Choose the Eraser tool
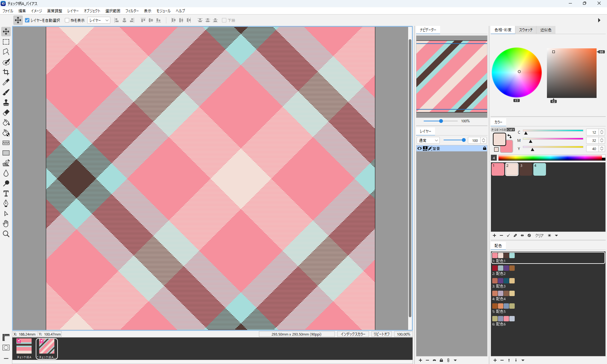Screen dimensions: 607x364 point(6,112)
